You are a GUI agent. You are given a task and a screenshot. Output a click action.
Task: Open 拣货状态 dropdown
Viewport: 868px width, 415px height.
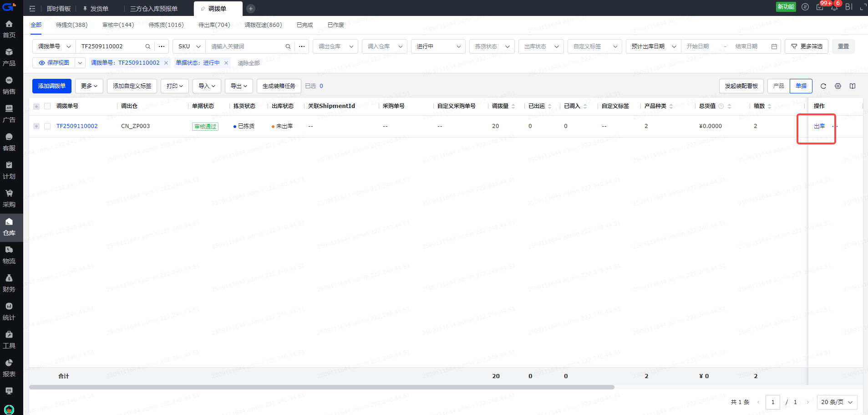click(x=492, y=46)
